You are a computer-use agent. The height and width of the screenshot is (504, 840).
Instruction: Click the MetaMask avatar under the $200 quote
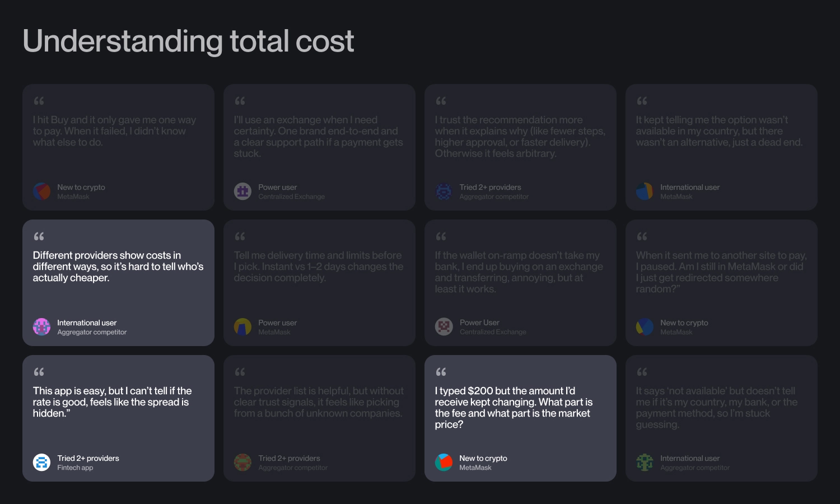click(x=444, y=463)
